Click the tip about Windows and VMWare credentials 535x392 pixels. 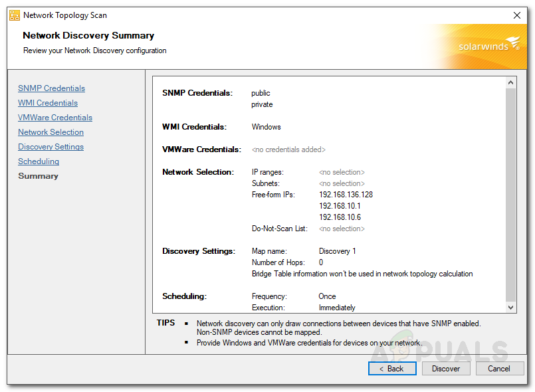(310, 343)
